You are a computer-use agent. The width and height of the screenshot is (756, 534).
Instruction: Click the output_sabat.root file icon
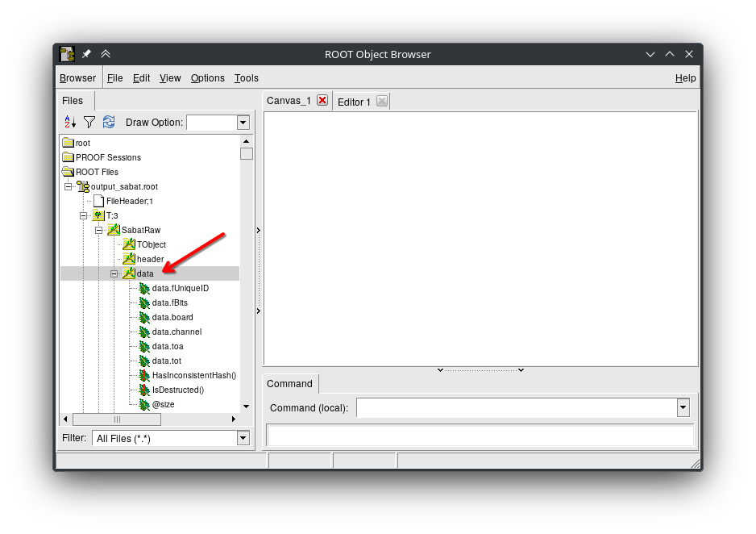point(83,186)
